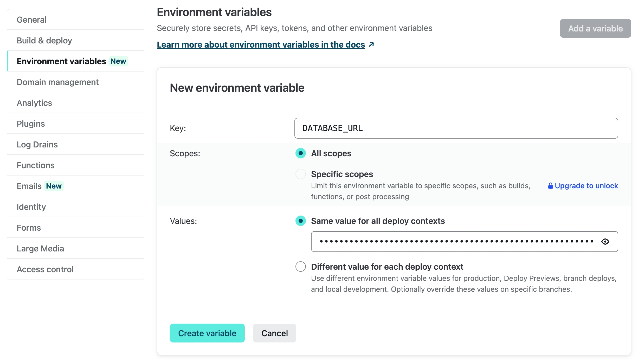Click the Environment variables page heading

pyautogui.click(x=214, y=12)
